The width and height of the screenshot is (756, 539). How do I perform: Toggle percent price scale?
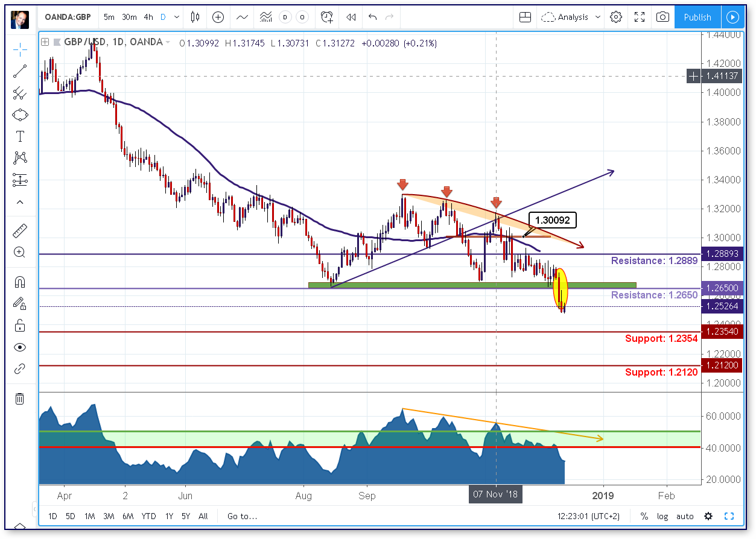pos(644,516)
